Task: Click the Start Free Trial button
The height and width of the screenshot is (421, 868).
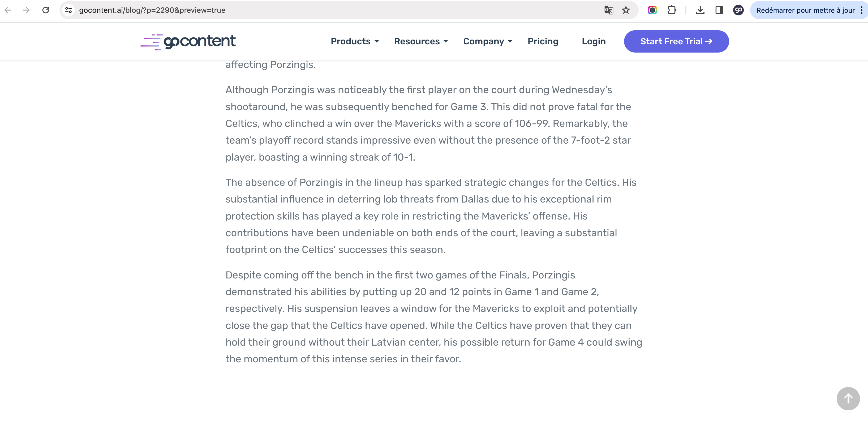Action: 676,41
